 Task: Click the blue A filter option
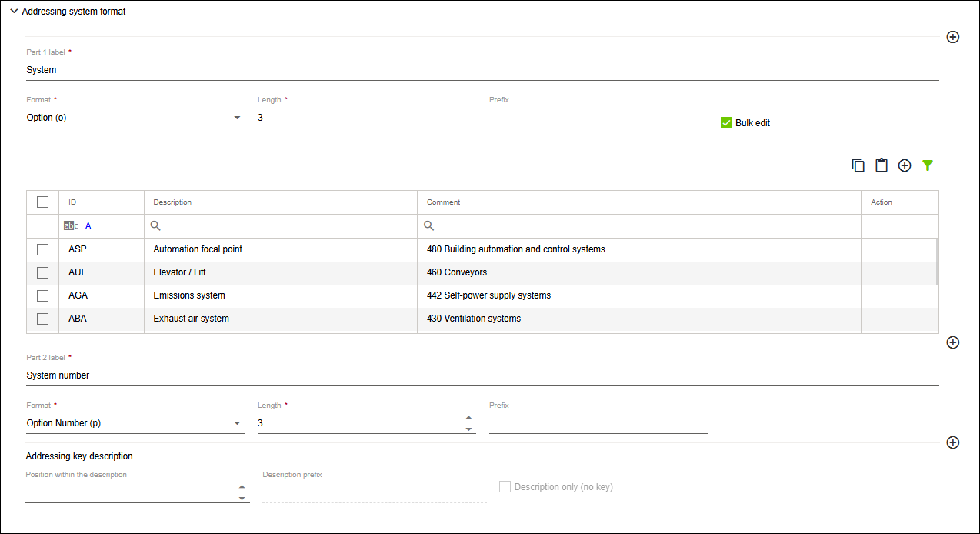[x=88, y=225]
